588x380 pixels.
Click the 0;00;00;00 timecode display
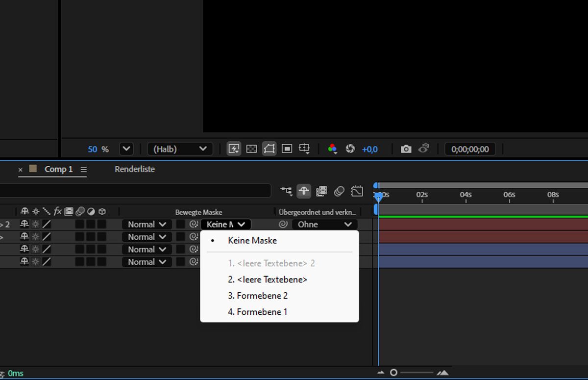pyautogui.click(x=470, y=149)
